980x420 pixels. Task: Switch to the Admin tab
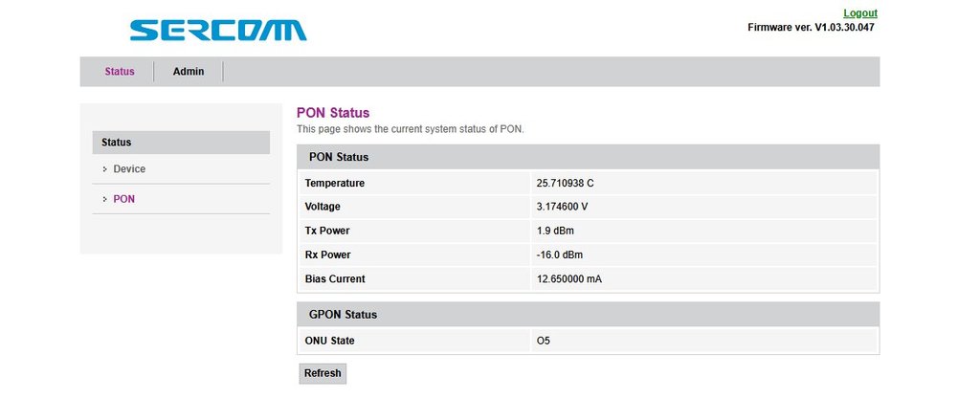[189, 72]
